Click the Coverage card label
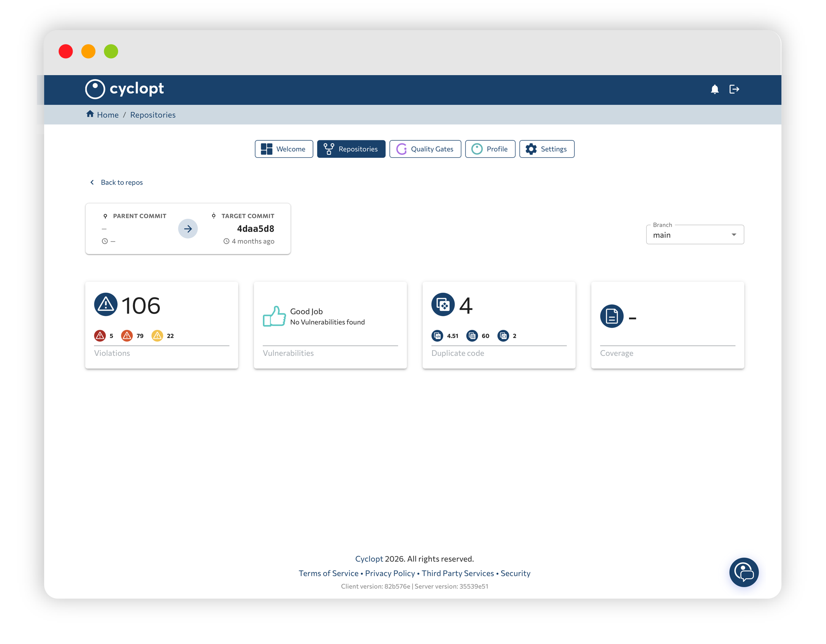The width and height of the screenshot is (826, 644). click(x=617, y=353)
